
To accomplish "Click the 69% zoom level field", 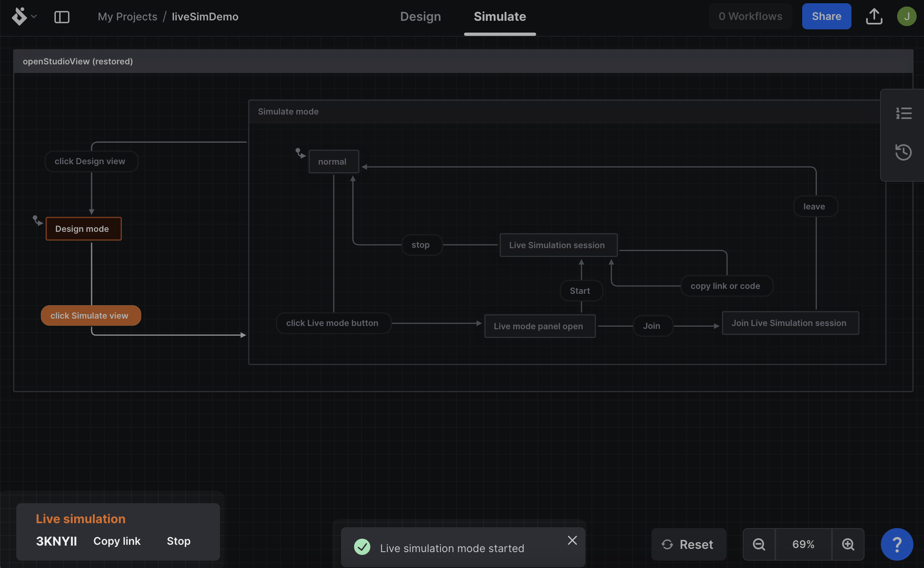I will 803,544.
